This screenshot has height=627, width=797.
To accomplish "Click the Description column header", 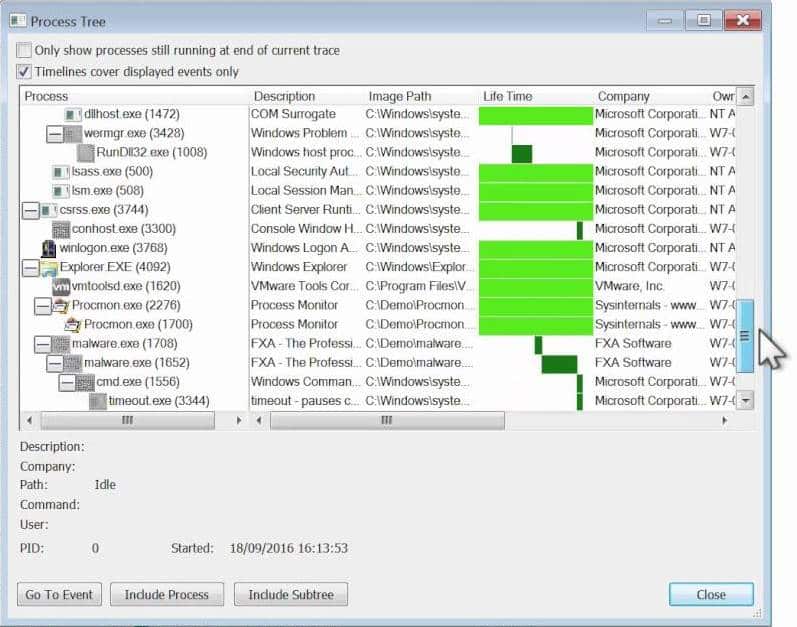I will coord(284,96).
